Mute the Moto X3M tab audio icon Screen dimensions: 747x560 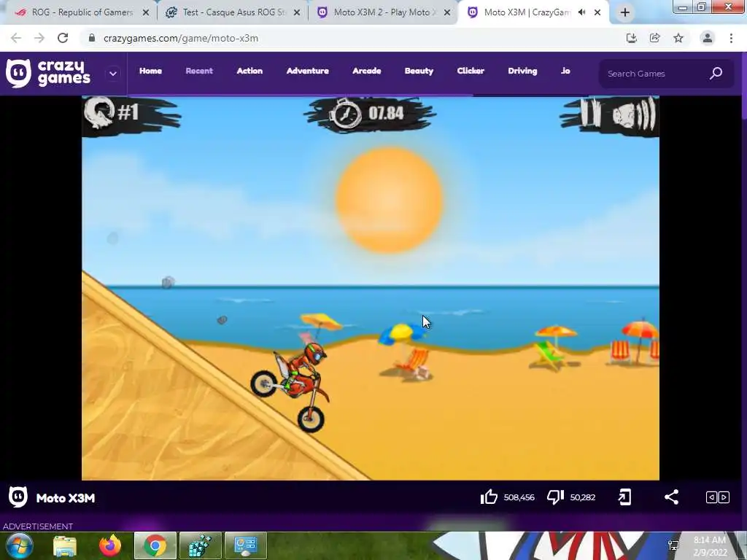point(581,12)
